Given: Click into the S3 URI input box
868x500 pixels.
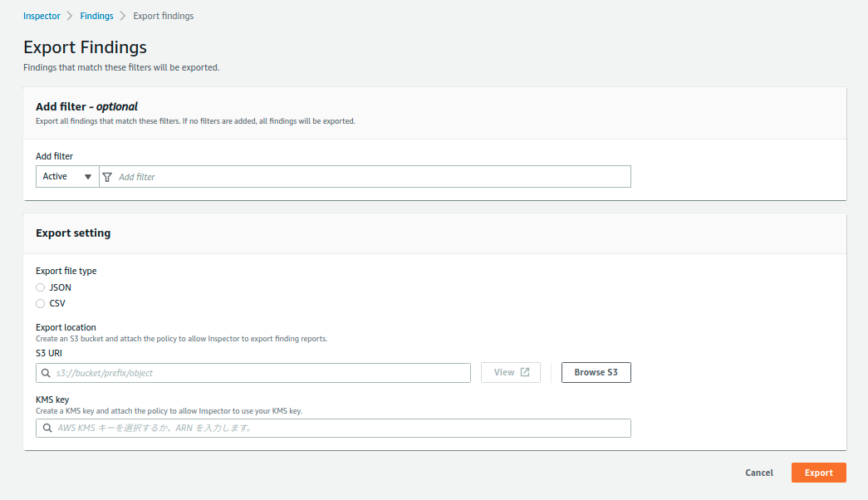Looking at the screenshot, I should [259, 373].
